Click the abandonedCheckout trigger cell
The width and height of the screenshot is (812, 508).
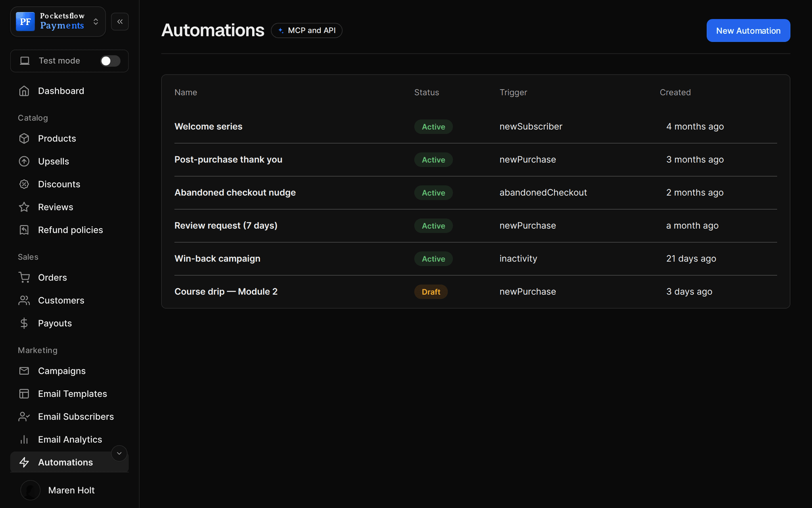click(x=543, y=192)
